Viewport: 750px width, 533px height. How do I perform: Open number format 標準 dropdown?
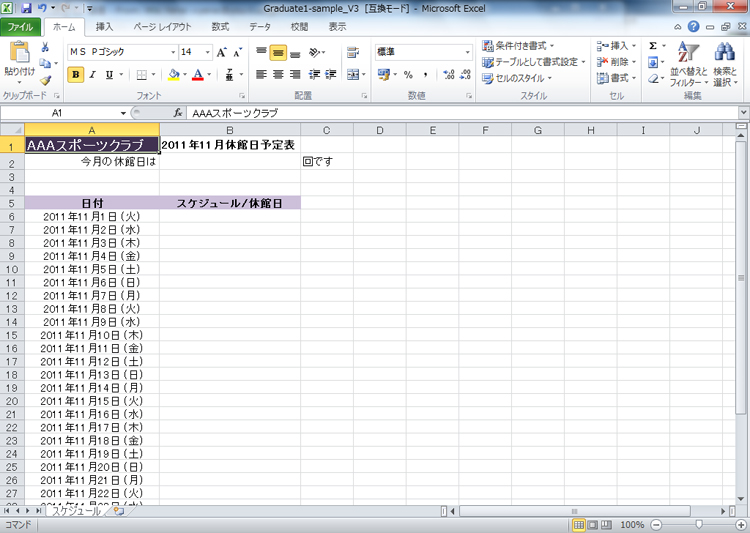(467, 52)
